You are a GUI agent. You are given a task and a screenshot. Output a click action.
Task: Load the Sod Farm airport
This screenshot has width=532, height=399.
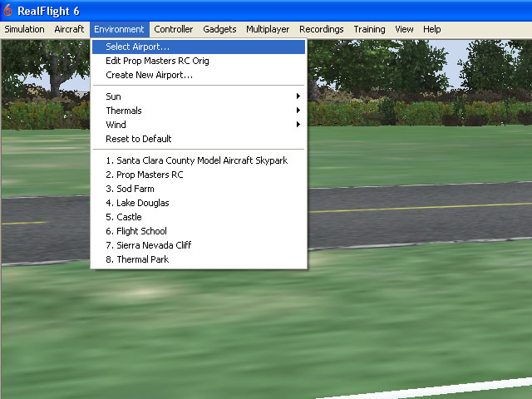(199, 189)
